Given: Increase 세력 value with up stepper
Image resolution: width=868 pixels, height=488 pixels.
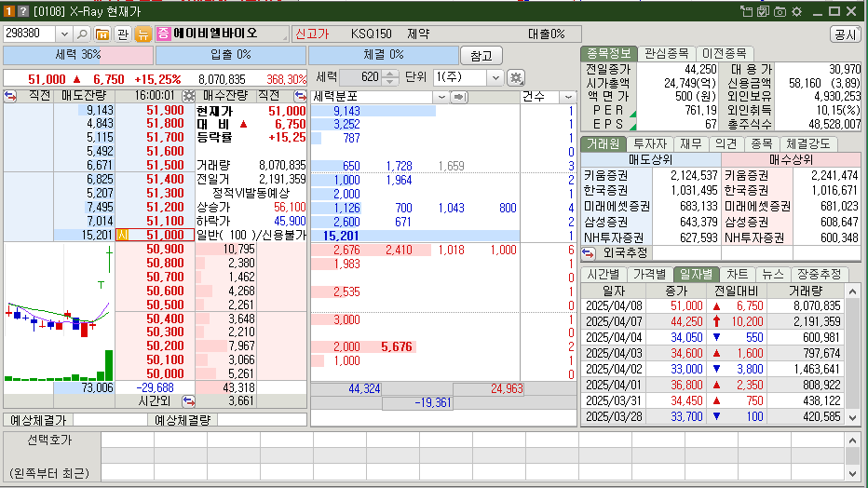Looking at the screenshot, I should [x=389, y=74].
